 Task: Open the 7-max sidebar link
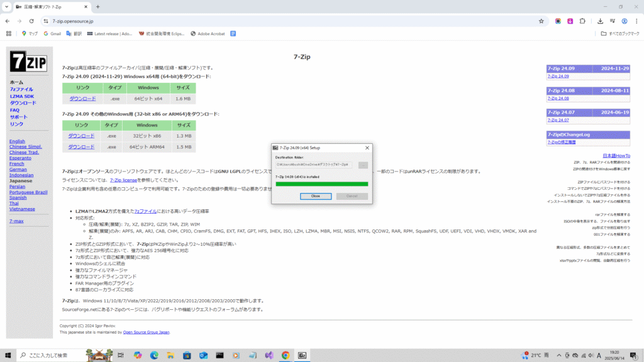tap(16, 221)
